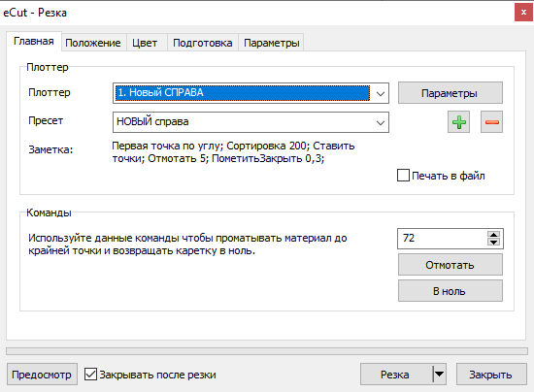Increase rewind value with up spinner arrow
Screen dimensions: 534x392
(x=493, y=235)
